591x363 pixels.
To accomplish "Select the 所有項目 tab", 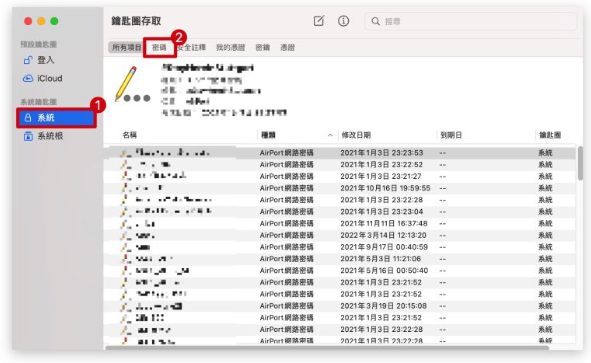I will pyautogui.click(x=126, y=47).
